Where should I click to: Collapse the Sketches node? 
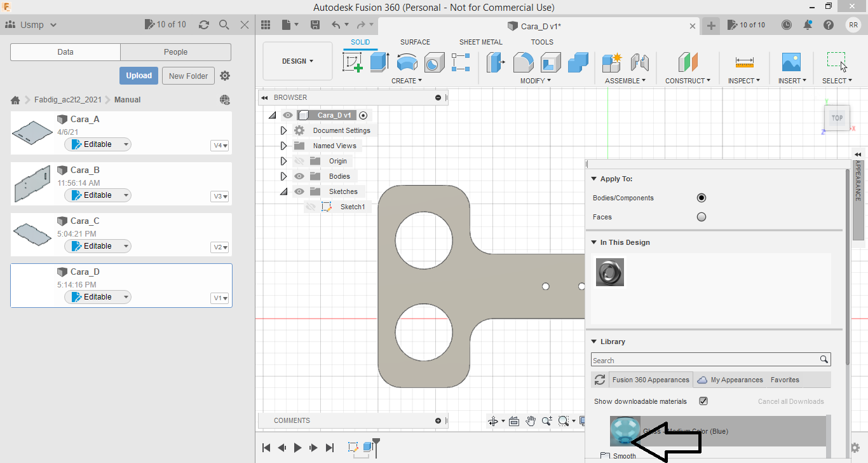283,191
